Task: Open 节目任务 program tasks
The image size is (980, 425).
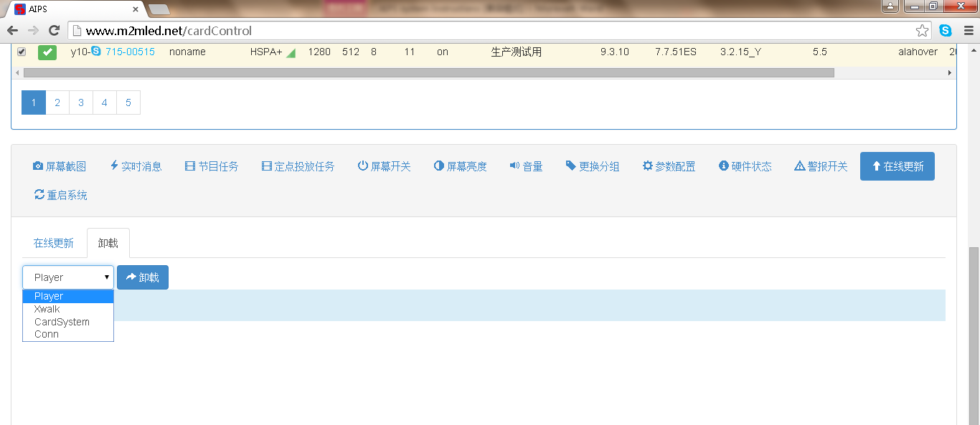Action: [x=212, y=166]
